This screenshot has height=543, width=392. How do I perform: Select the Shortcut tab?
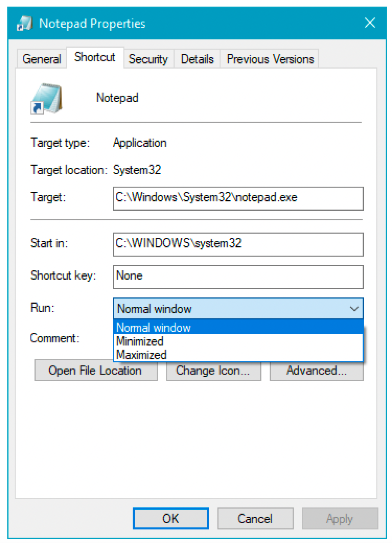point(95,57)
